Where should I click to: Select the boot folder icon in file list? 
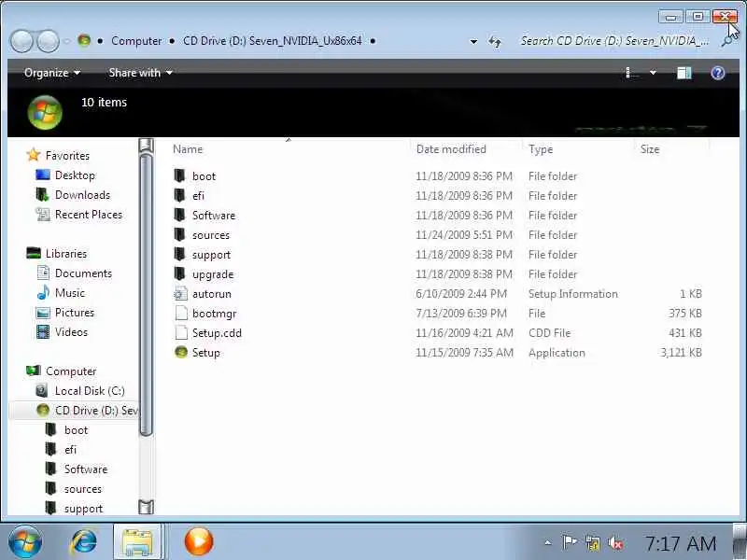(179, 175)
